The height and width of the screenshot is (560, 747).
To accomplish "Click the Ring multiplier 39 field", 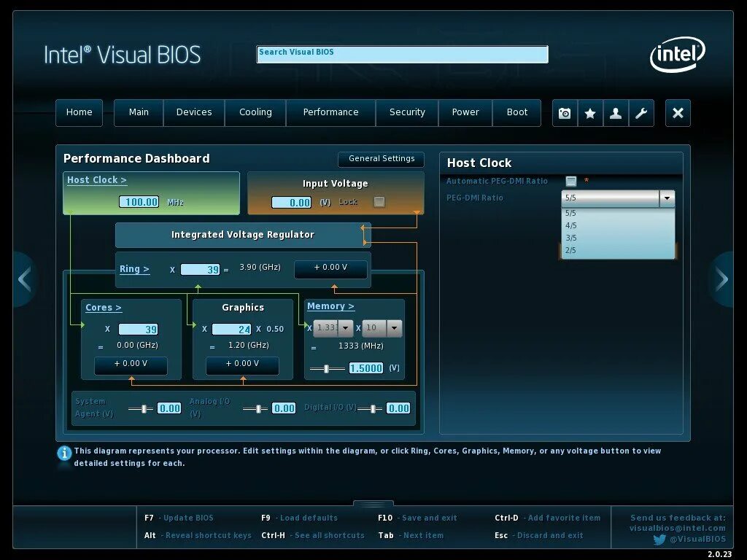I will coord(200,270).
